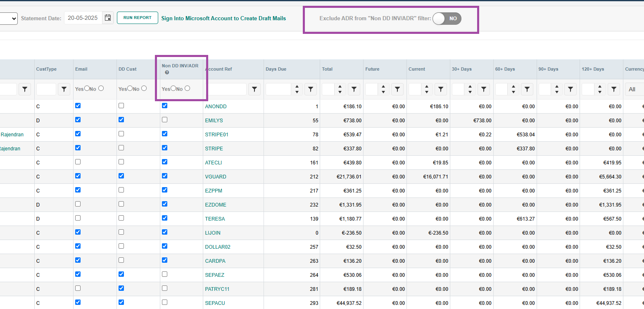Open the Account Ref column filter icon
Viewport: 644px width, 309px height.
pos(254,89)
